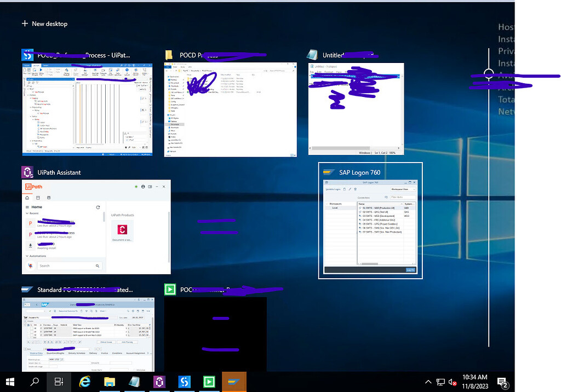Select the Home icon in UiPath Assistant
This screenshot has height=392, width=561.
click(x=27, y=198)
